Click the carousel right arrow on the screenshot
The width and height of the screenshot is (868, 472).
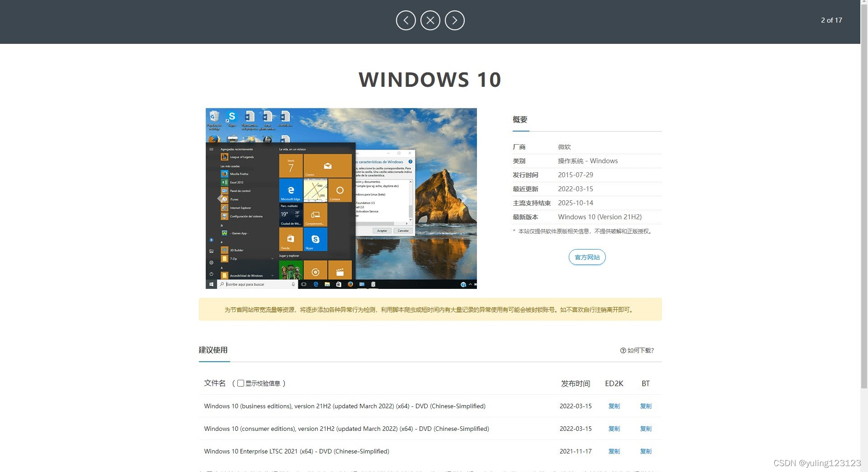tap(464, 198)
